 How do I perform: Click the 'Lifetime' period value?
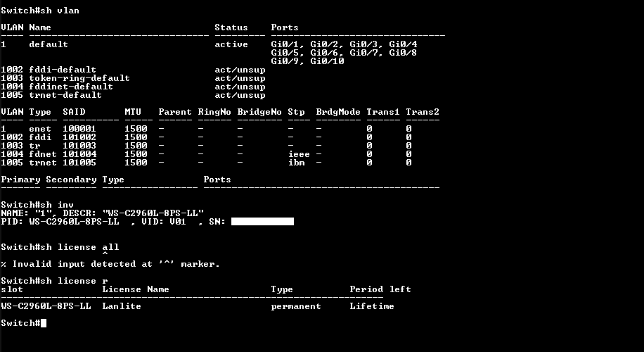[x=372, y=306]
